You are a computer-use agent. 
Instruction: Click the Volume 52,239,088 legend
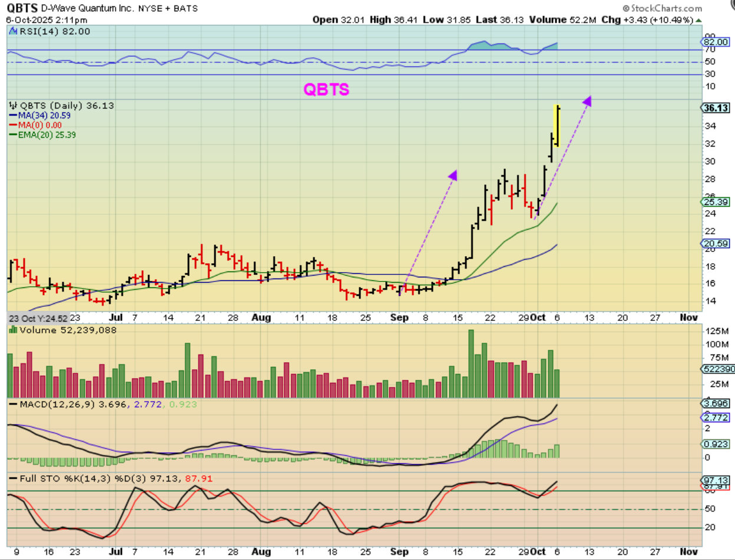(62, 330)
